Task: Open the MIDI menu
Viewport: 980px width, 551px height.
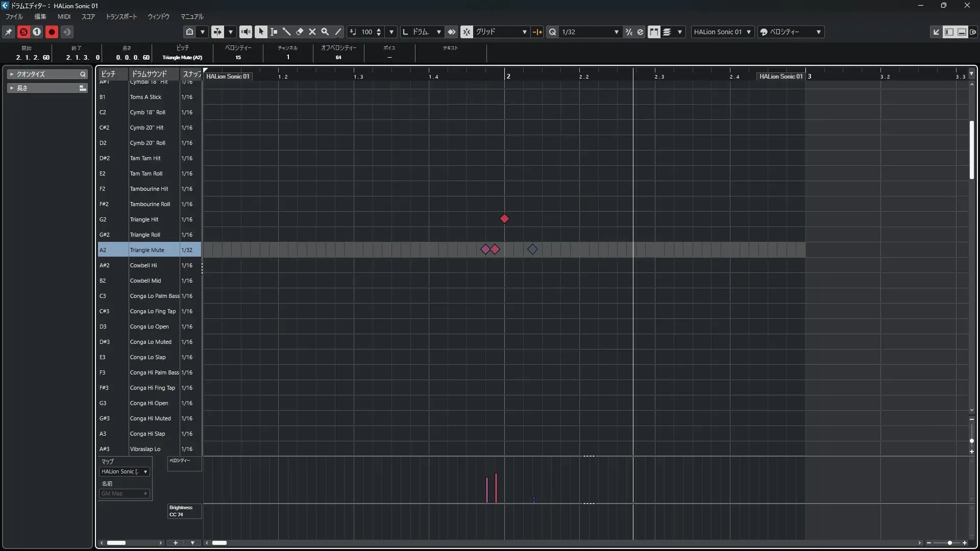Action: tap(64, 17)
